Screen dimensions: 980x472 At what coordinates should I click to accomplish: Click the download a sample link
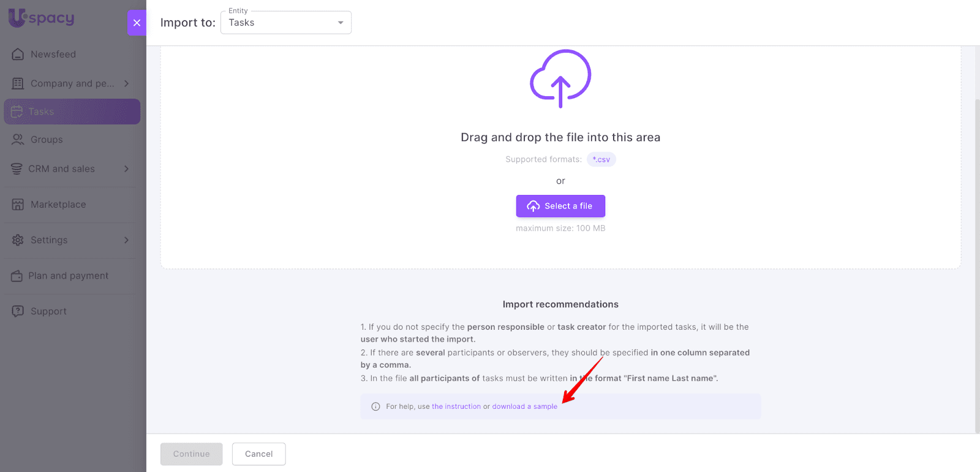(x=525, y=406)
